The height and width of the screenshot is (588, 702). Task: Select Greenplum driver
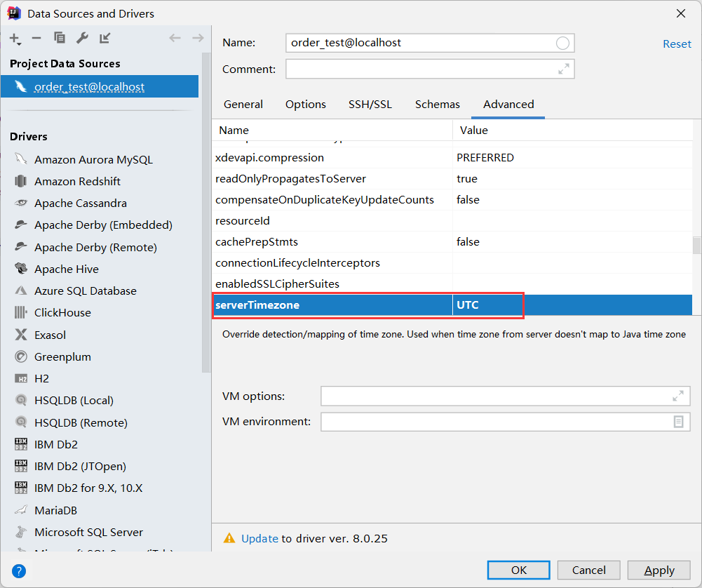click(62, 357)
